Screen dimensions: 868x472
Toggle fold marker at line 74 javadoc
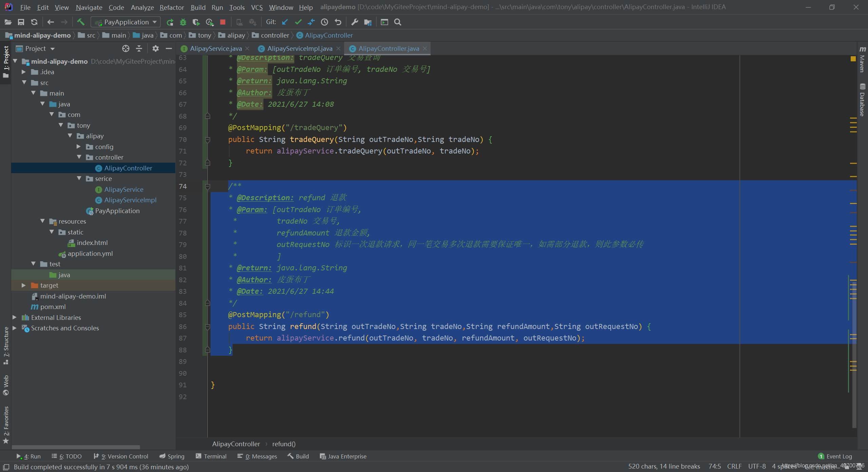point(208,186)
